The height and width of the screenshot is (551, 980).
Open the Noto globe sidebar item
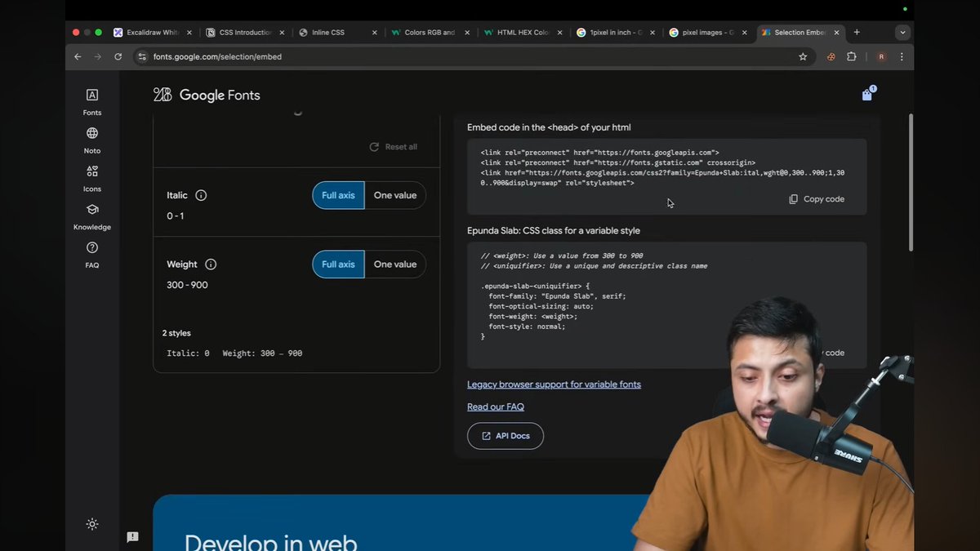92,140
